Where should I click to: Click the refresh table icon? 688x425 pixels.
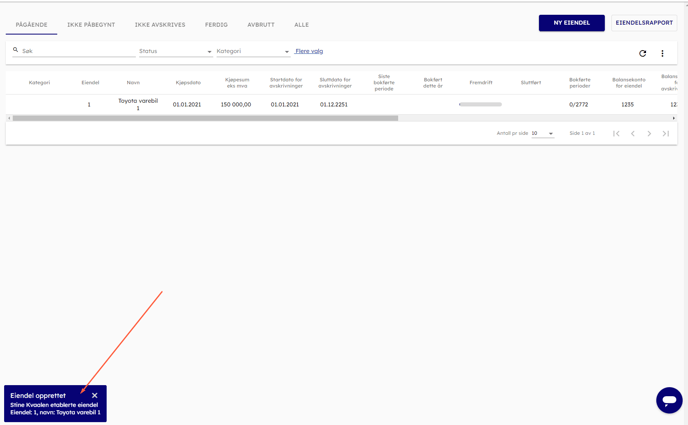coord(642,53)
